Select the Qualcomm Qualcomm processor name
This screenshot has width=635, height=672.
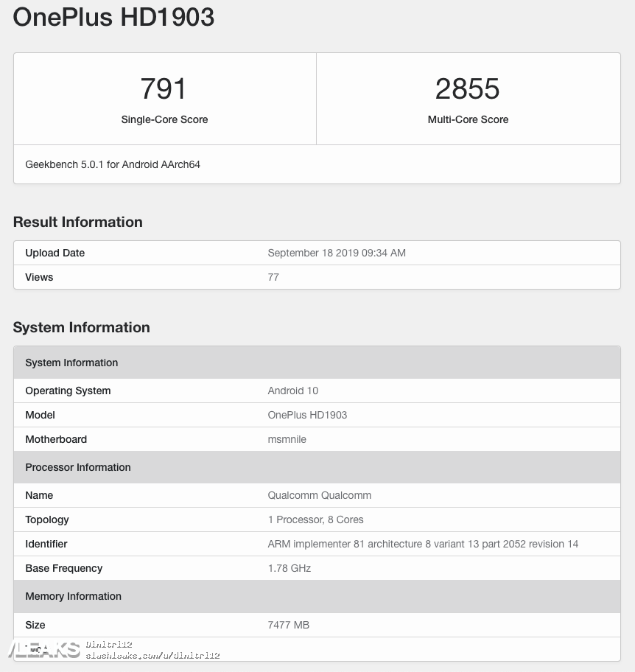pyautogui.click(x=320, y=495)
